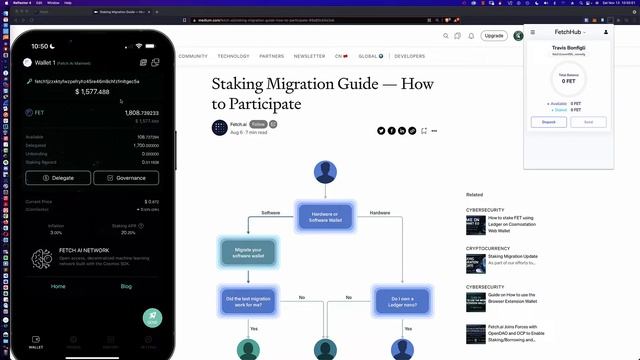Copy the article link icon

tap(412, 131)
